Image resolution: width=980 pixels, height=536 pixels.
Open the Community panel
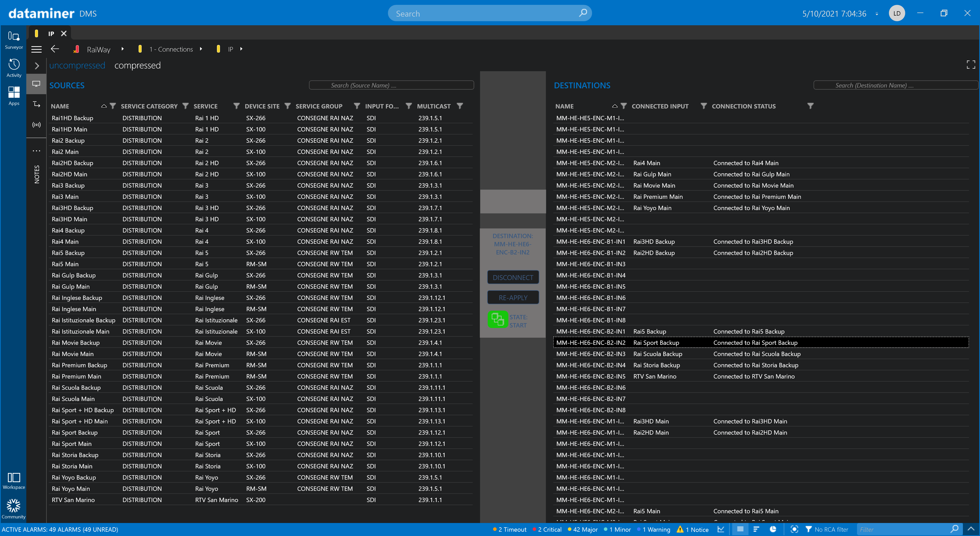point(14,509)
